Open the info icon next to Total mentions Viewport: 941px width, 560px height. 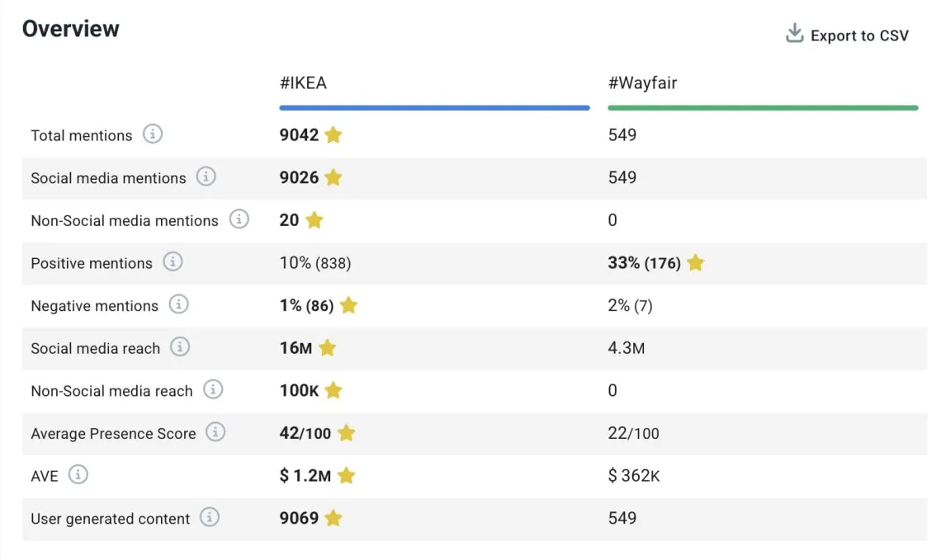click(153, 134)
